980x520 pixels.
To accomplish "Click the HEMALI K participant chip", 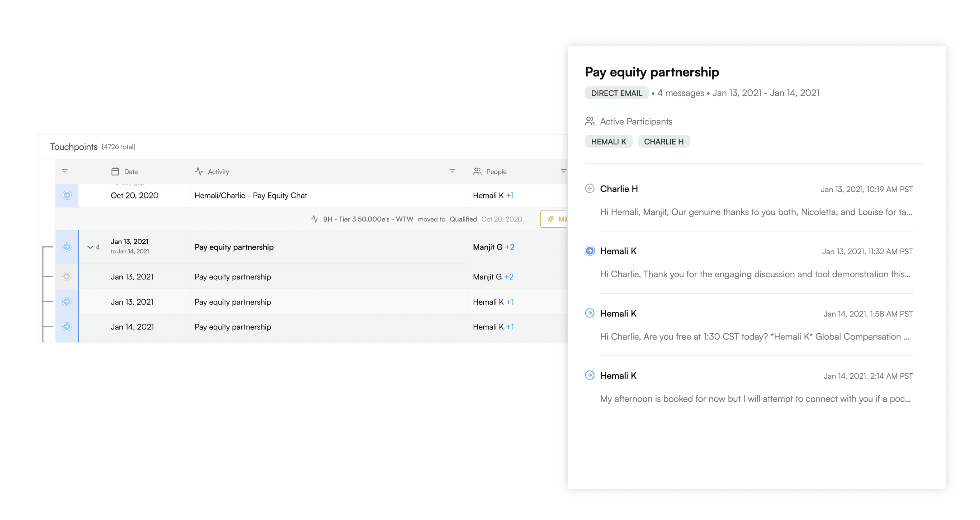I will (608, 142).
